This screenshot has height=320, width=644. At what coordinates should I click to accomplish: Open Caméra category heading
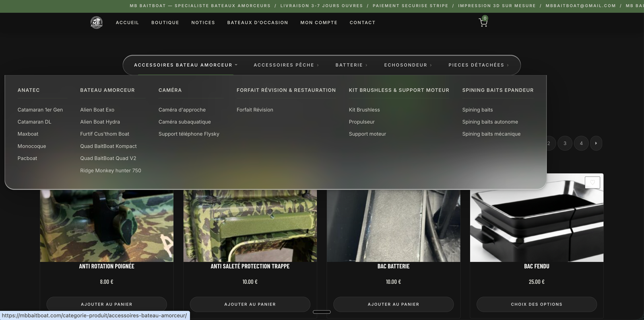170,90
